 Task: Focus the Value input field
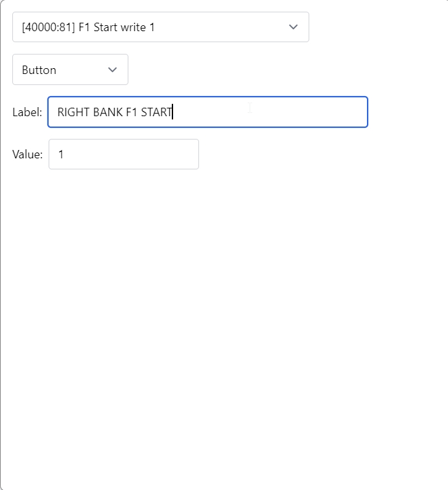pyautogui.click(x=123, y=154)
